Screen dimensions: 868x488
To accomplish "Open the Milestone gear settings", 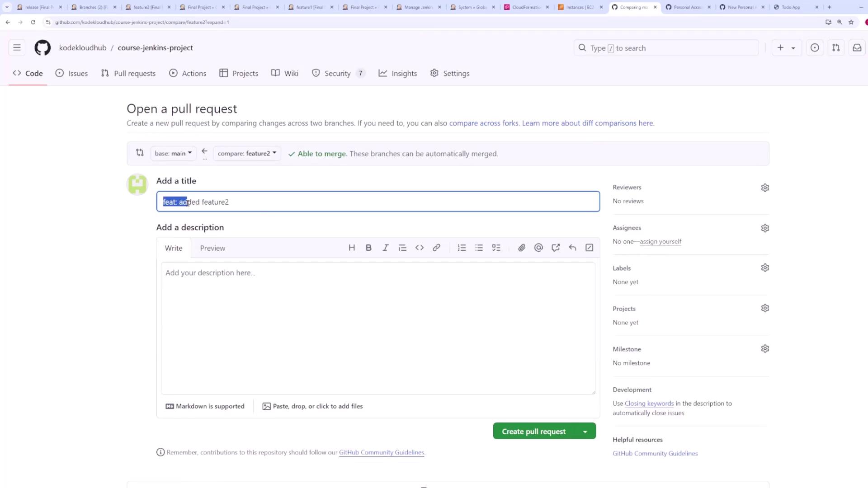I will 765,349.
